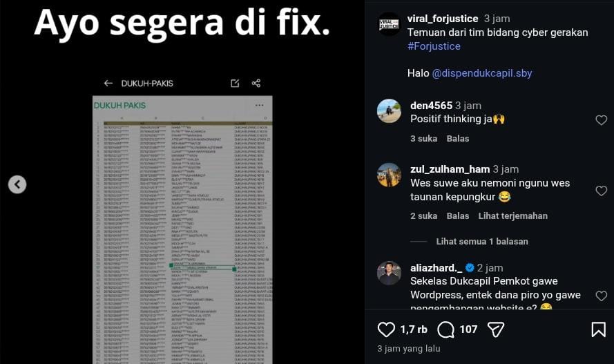The image size is (614, 364).
Task: Like den4565's comment
Action: click(601, 119)
